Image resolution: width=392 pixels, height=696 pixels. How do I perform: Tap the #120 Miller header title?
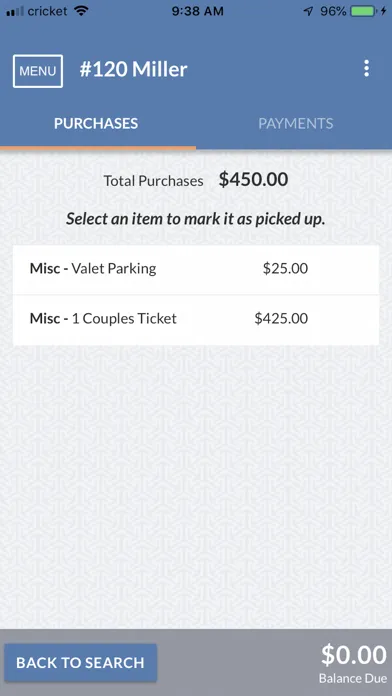coord(134,70)
